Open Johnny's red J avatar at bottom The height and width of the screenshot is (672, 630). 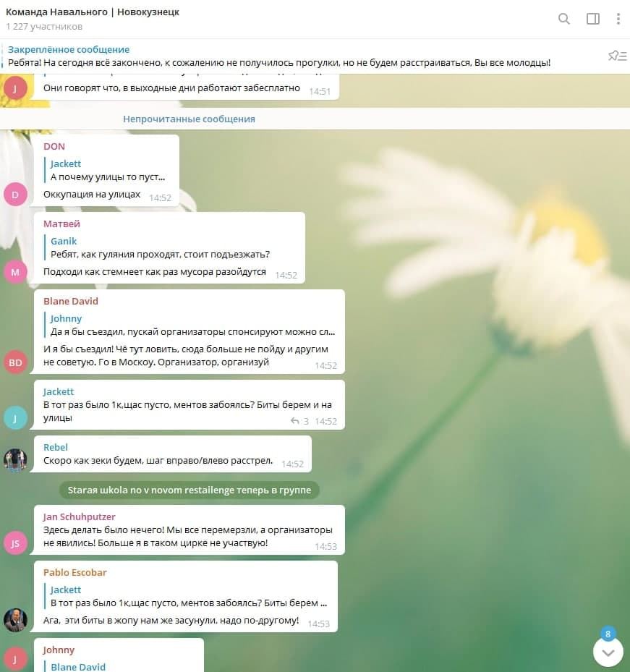coord(15,659)
